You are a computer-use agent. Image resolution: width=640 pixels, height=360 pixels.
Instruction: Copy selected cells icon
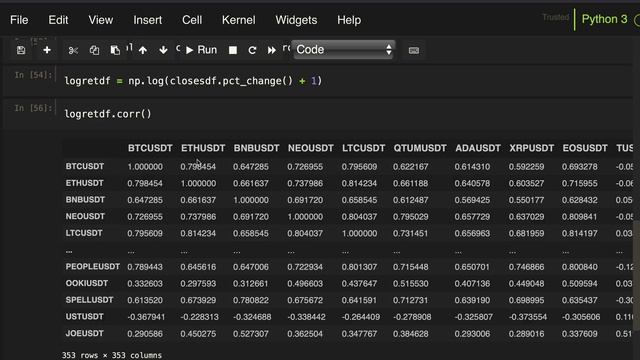coord(94,50)
